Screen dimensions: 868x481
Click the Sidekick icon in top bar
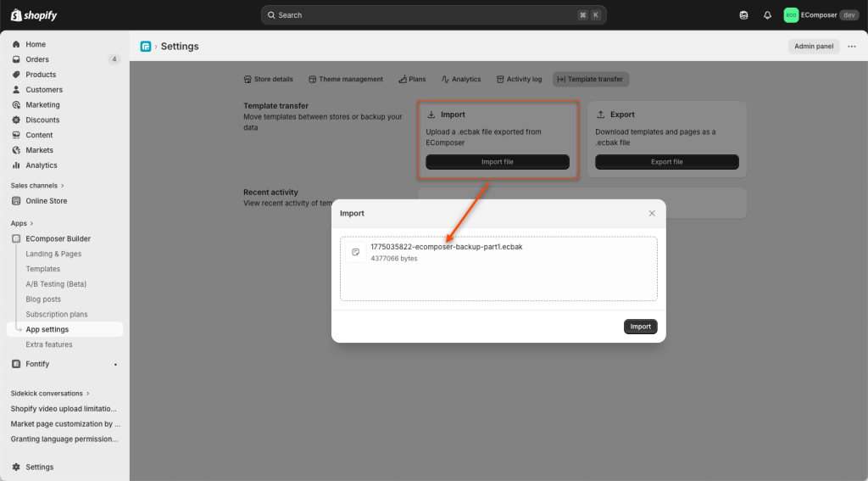tap(743, 15)
